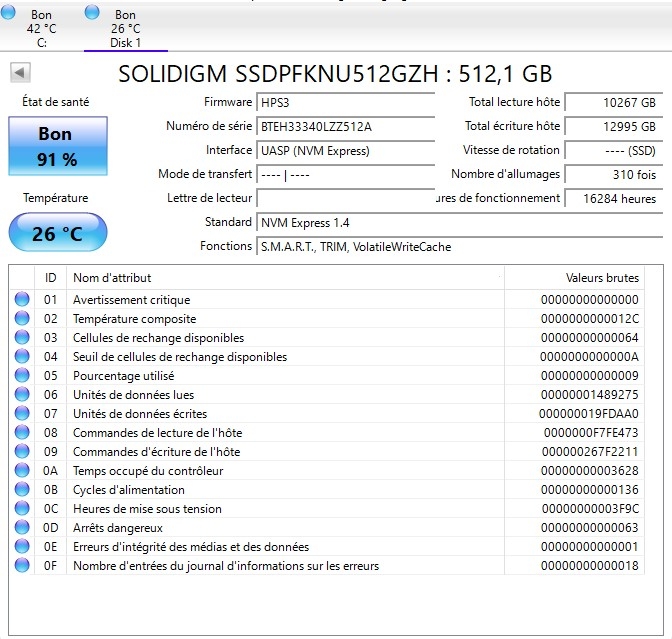Click the Valeurs brutes column header
672x639 pixels.
pos(574,278)
